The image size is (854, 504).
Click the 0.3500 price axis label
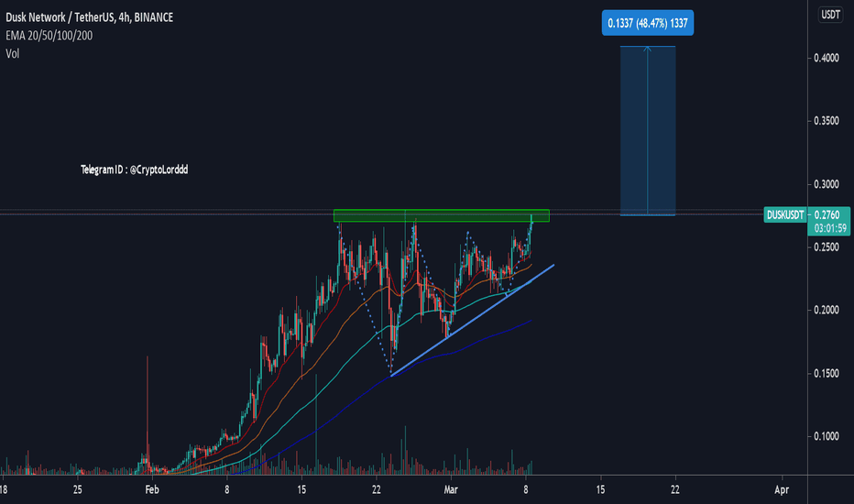point(826,121)
